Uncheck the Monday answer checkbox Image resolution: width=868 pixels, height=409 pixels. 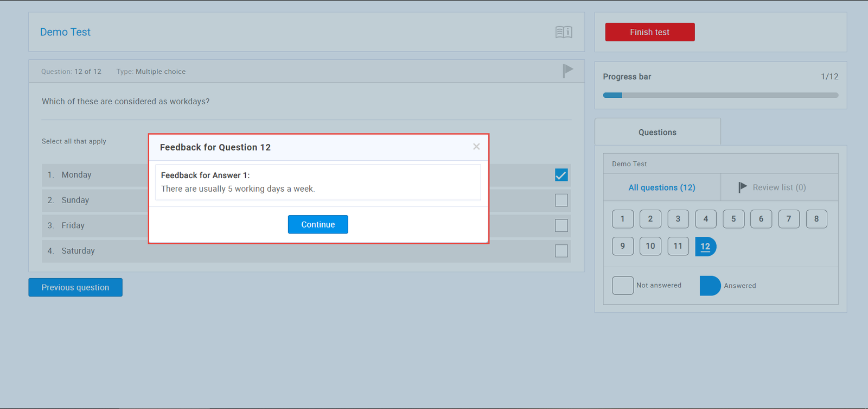(561, 175)
